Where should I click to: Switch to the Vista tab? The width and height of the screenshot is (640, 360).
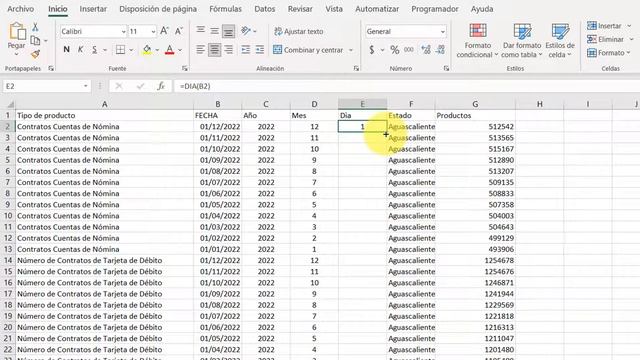[334, 9]
